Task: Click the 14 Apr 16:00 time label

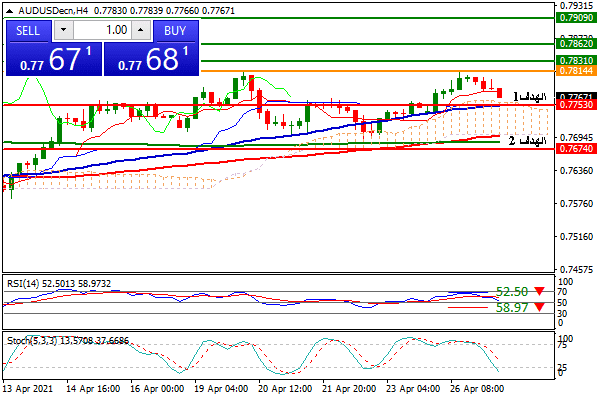Action: (x=93, y=389)
